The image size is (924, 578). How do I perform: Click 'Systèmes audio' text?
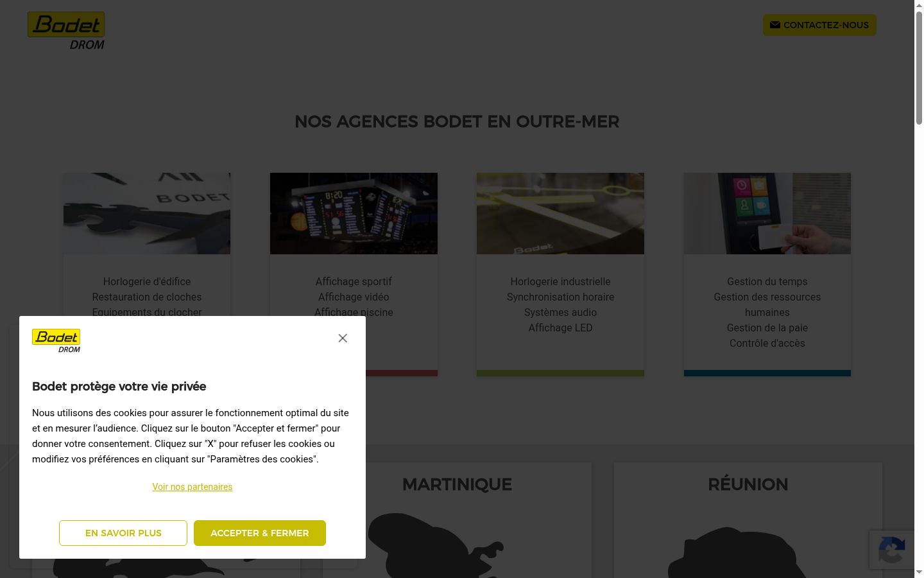(x=560, y=312)
